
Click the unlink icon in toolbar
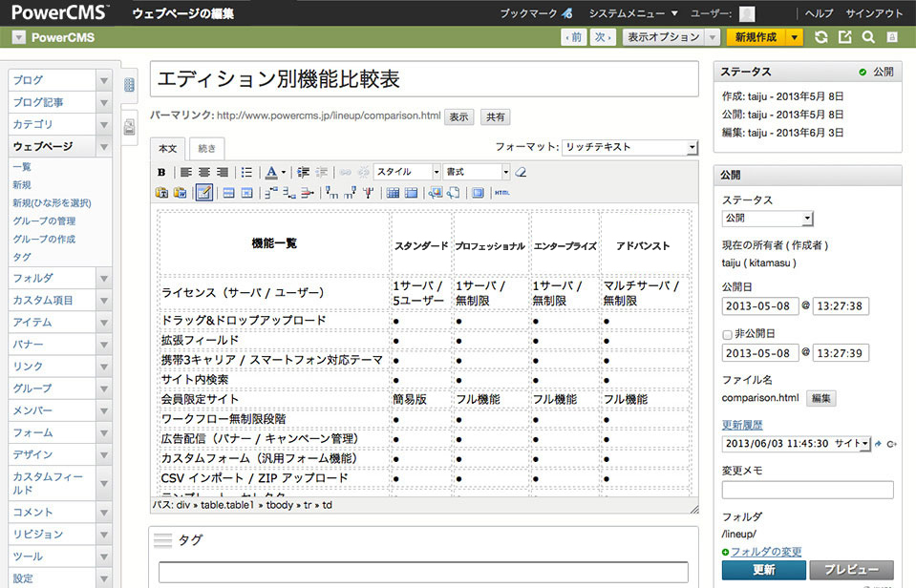point(363,172)
